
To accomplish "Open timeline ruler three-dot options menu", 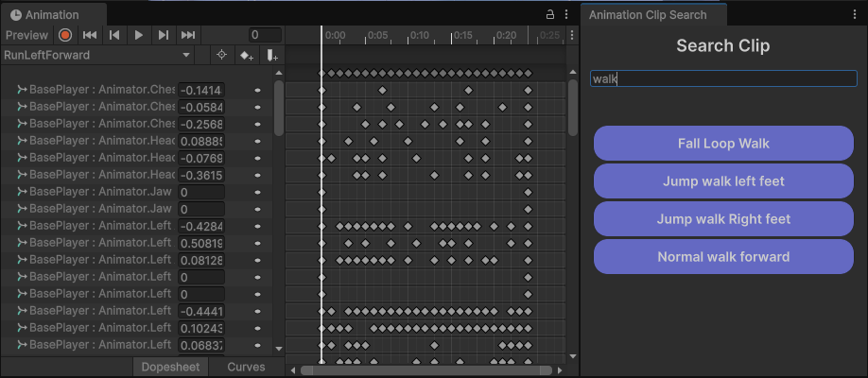I will [x=572, y=35].
